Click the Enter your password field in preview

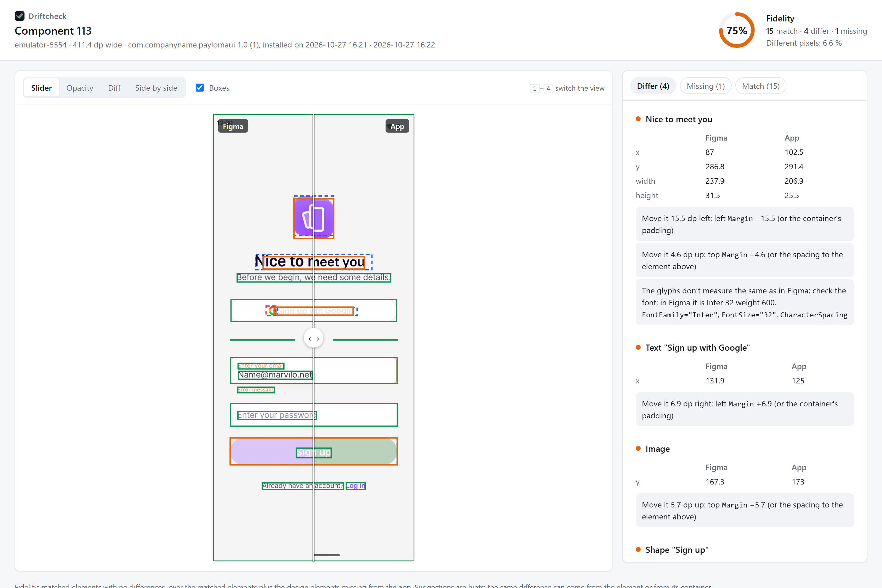(314, 415)
